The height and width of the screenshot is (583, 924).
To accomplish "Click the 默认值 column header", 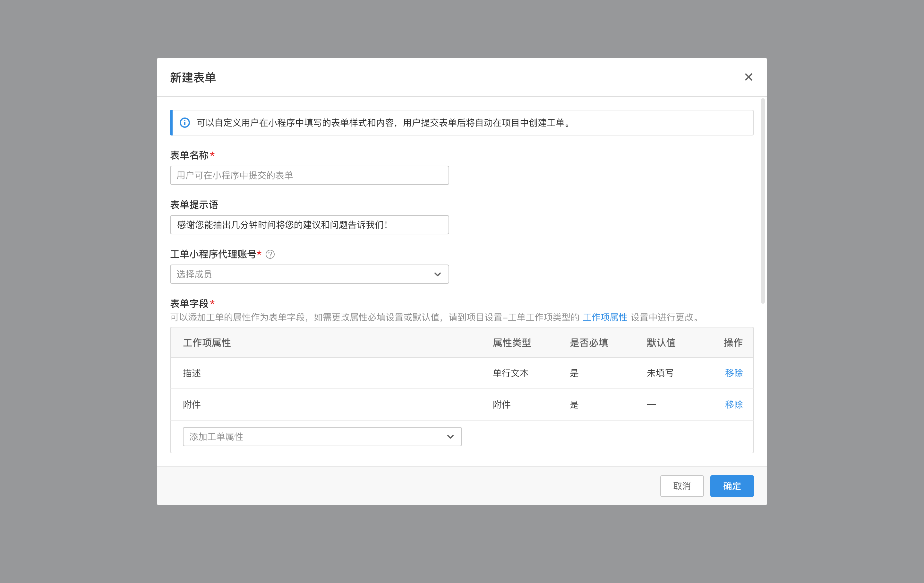I will click(x=661, y=343).
